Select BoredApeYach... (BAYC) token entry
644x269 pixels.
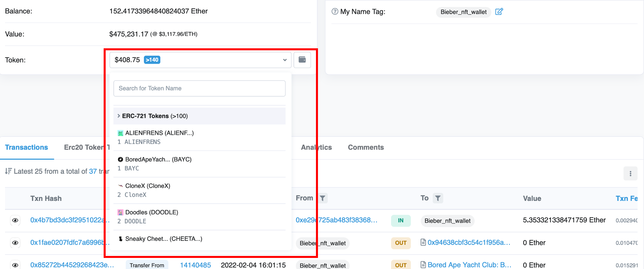200,164
